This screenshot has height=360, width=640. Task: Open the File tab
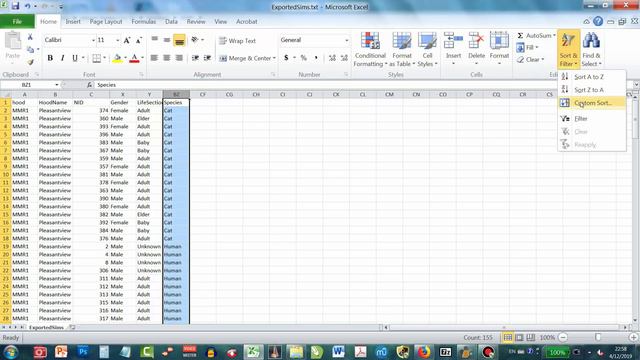pyautogui.click(x=17, y=22)
